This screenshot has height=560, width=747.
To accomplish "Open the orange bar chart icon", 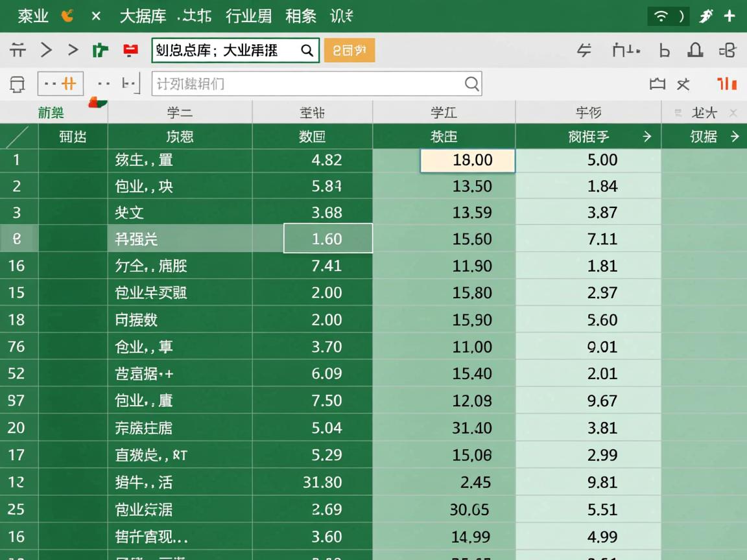I will pyautogui.click(x=727, y=84).
